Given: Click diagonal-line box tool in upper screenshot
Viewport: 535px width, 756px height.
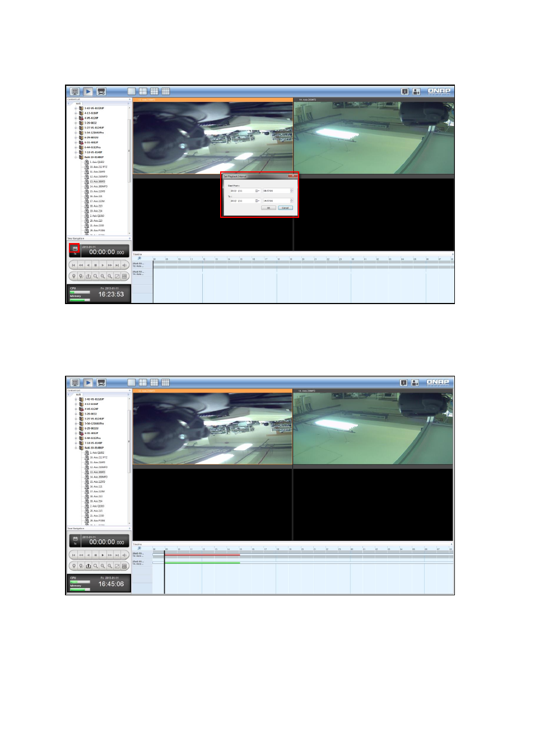Looking at the screenshot, I should [x=117, y=276].
